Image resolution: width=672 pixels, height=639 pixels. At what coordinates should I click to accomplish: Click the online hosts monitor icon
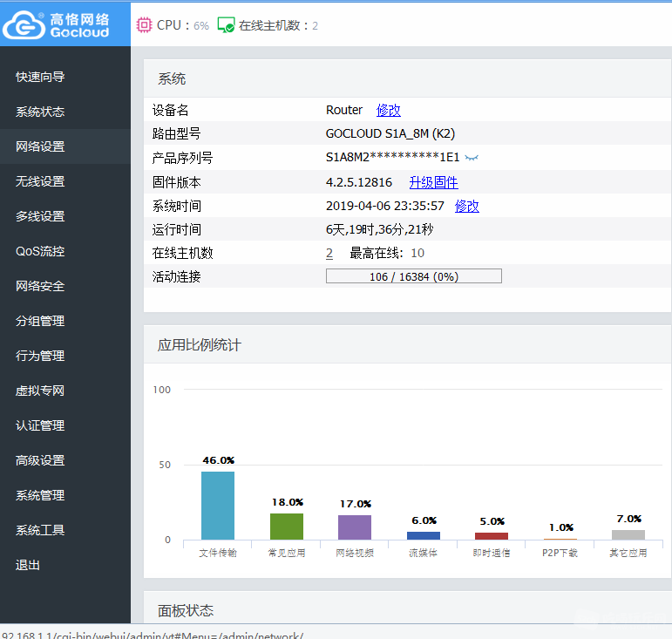coord(226,25)
